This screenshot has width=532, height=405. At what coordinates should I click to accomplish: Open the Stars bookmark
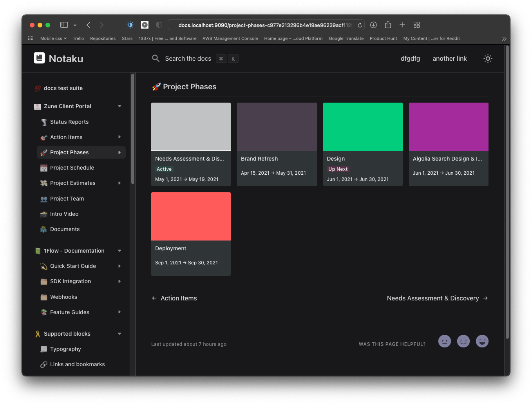click(127, 38)
